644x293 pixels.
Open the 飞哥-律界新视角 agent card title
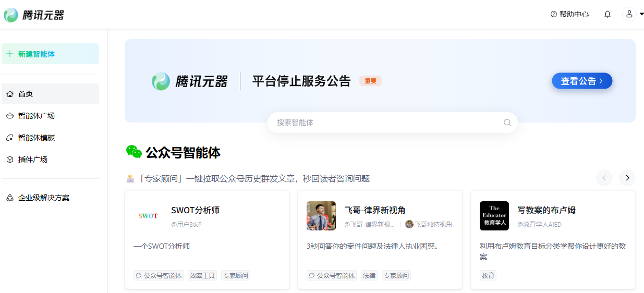375,210
